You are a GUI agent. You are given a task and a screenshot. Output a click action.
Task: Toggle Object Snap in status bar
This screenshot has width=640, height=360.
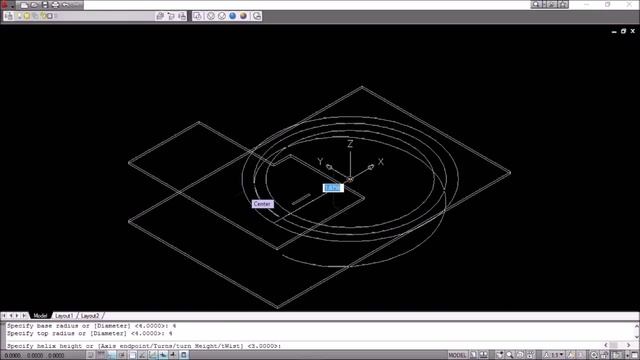point(132,355)
